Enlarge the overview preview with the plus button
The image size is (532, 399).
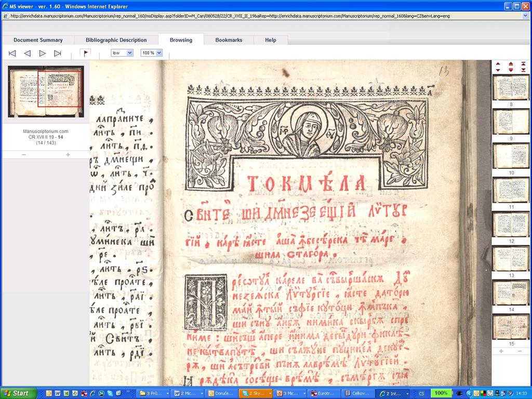click(68, 155)
